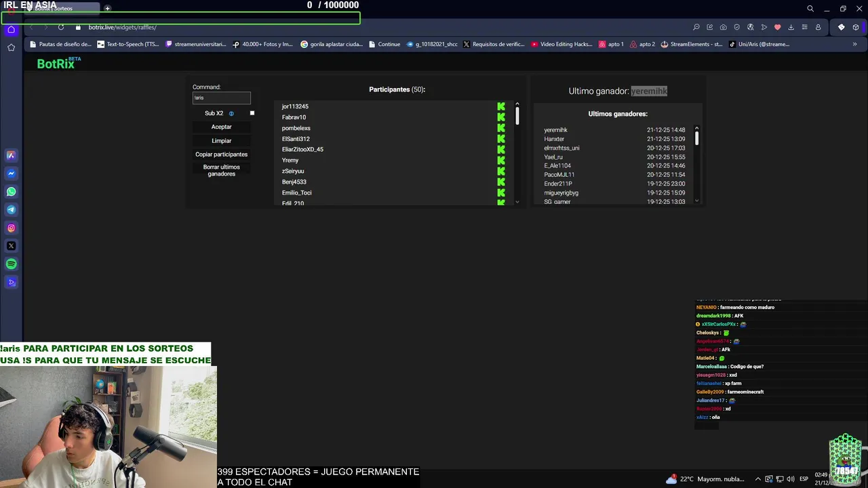Click the send/flow arrow icon in address bar
Viewport: 868px width, 488px height.
[764, 27]
